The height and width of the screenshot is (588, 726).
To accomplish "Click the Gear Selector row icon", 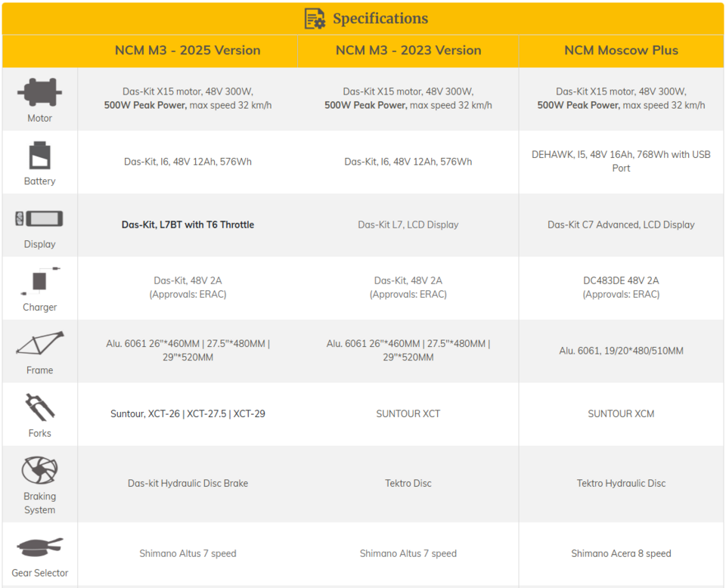I will click(x=40, y=547).
